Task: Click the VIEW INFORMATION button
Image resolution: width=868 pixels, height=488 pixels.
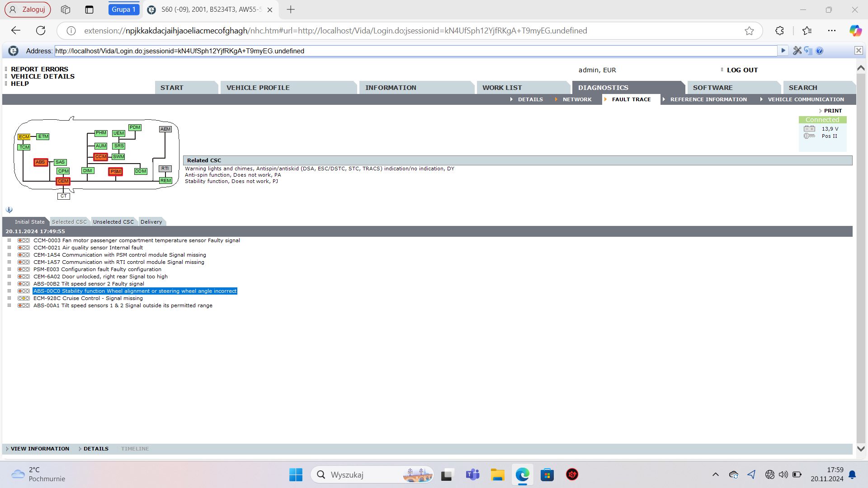Action: coord(40,449)
